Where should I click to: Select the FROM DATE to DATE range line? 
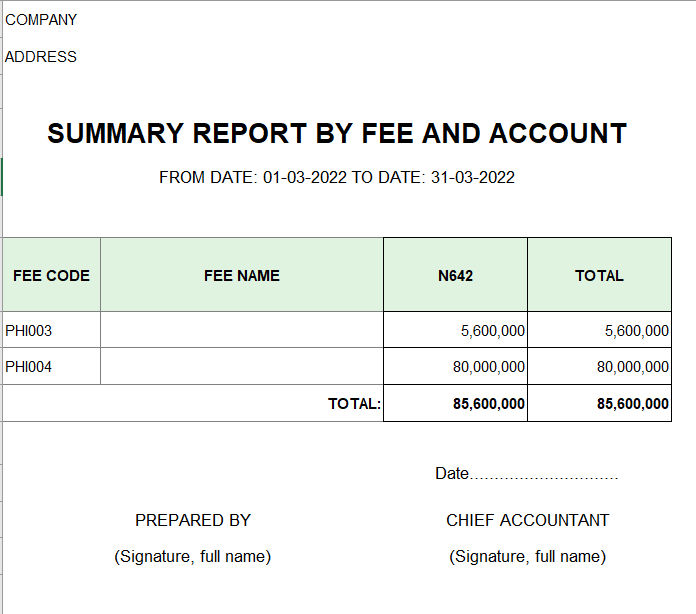click(x=337, y=178)
